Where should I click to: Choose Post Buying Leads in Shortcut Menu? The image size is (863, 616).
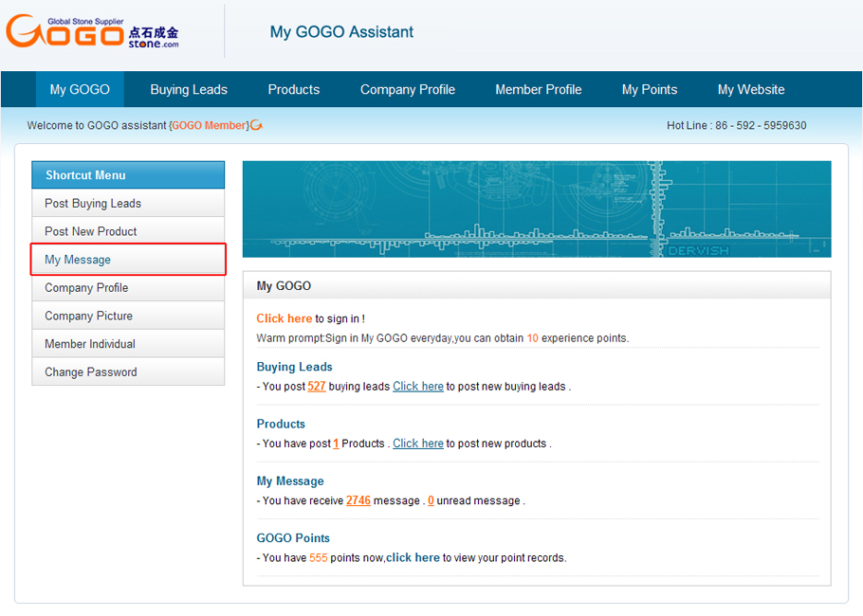(93, 204)
